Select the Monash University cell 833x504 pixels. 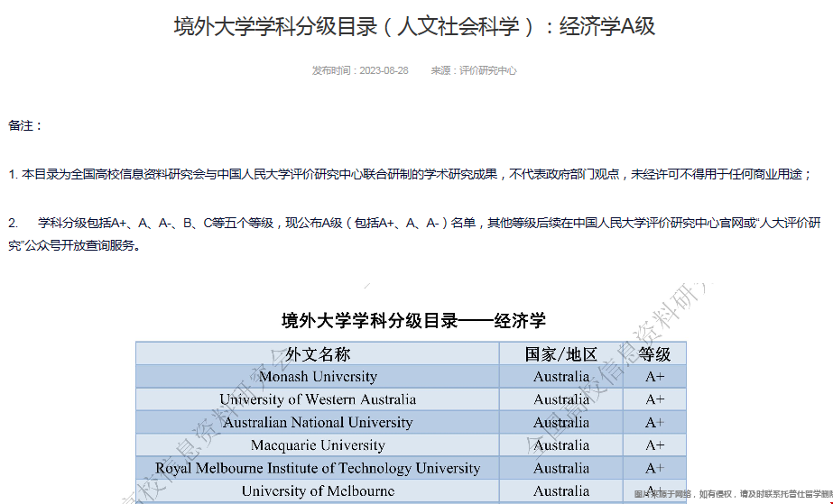point(318,377)
